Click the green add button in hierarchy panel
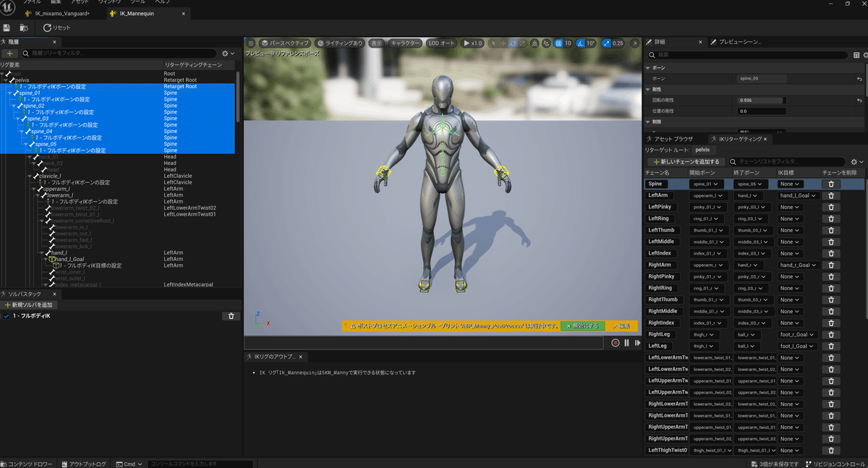868x468 pixels. click(10, 54)
